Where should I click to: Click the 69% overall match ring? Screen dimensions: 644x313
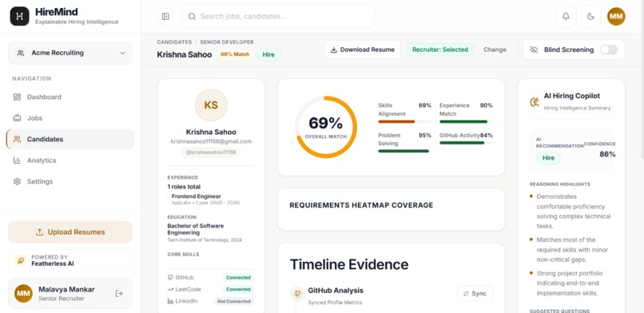(x=326, y=127)
